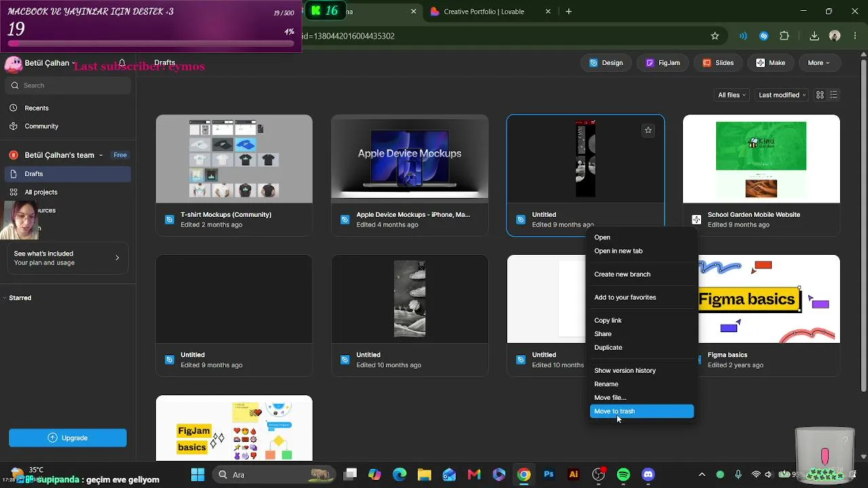Open the Last modified sort dropdown

point(783,95)
